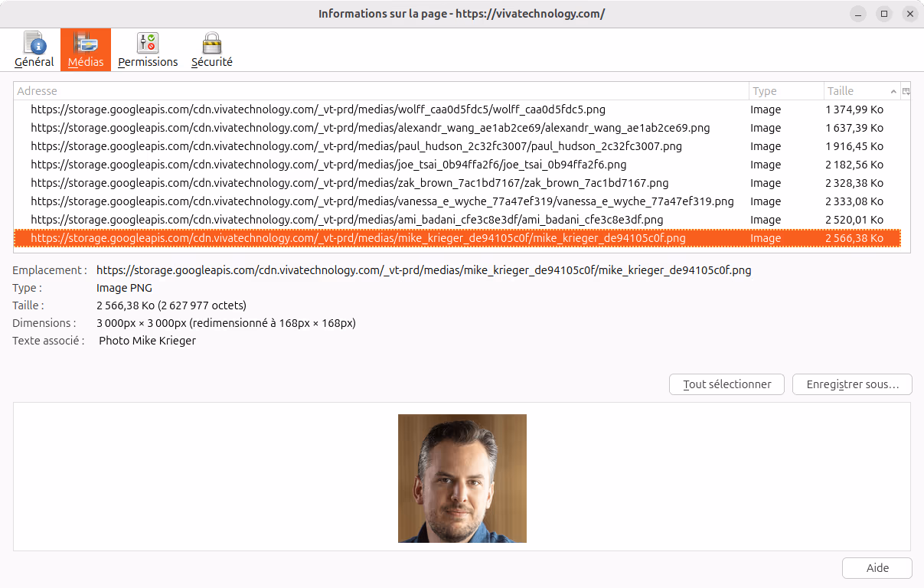Close the Informations sur la page window
This screenshot has height=588, width=924.
[x=909, y=14]
